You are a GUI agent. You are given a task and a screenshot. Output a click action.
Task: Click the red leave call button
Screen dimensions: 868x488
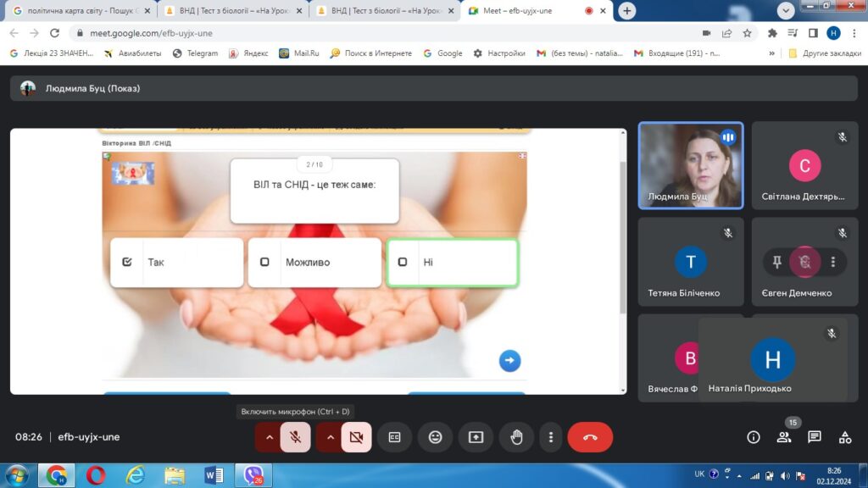590,437
